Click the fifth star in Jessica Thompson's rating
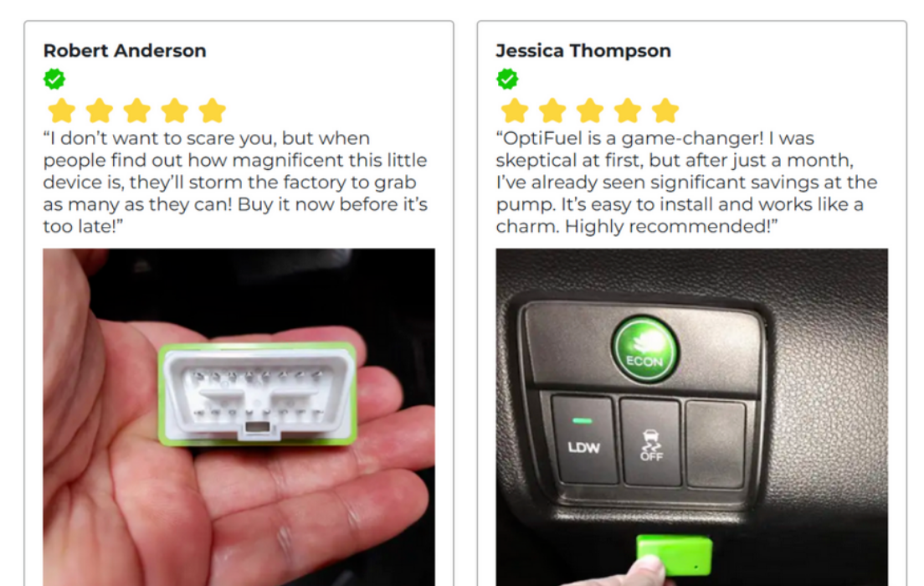This screenshot has width=924, height=586. (665, 111)
